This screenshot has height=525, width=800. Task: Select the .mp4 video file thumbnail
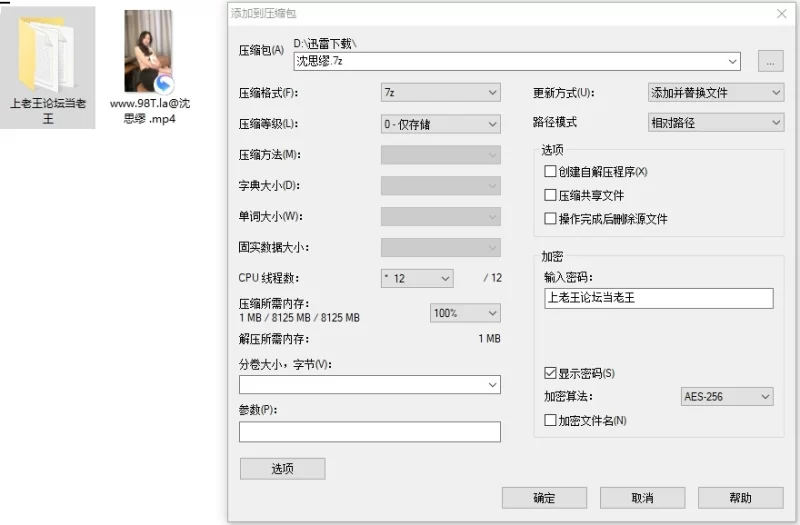click(148, 52)
